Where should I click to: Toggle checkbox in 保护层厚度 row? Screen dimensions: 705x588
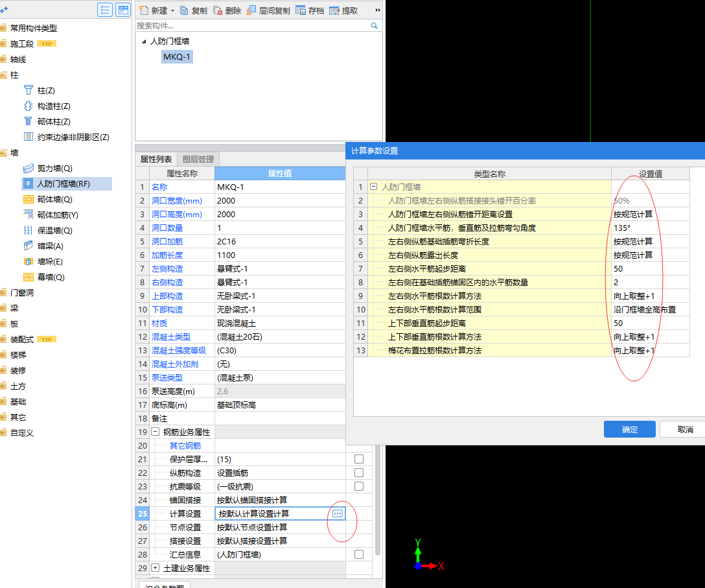tap(359, 459)
